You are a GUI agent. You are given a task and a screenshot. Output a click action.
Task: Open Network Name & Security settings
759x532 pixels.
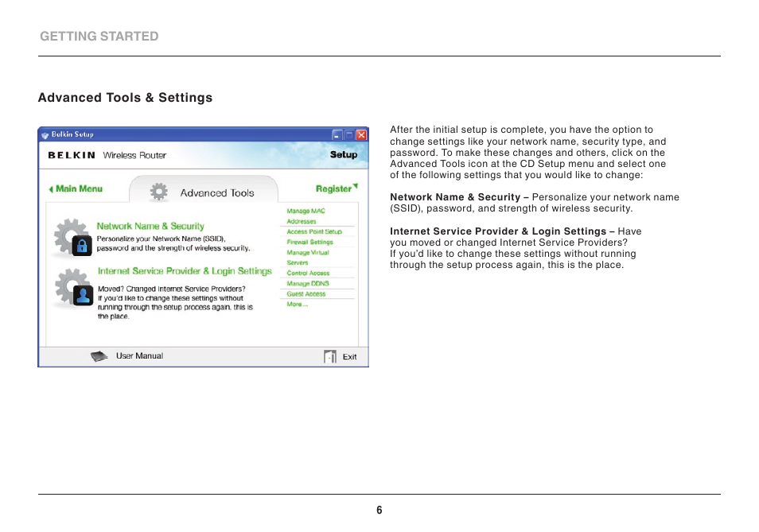[x=150, y=227]
